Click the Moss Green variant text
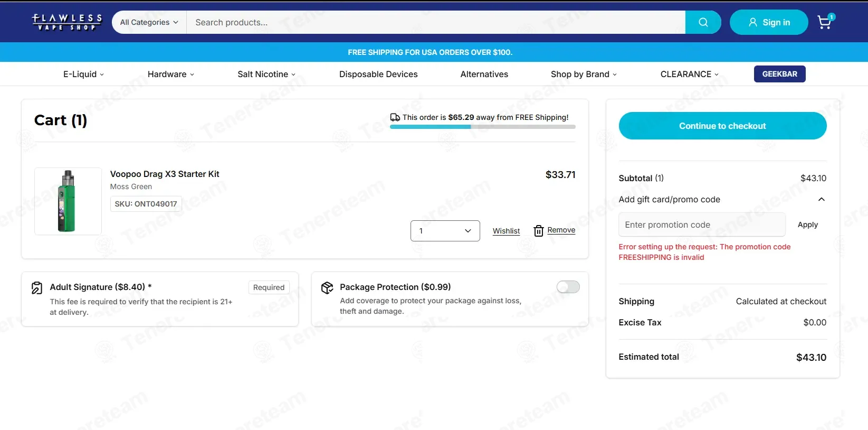 click(131, 186)
